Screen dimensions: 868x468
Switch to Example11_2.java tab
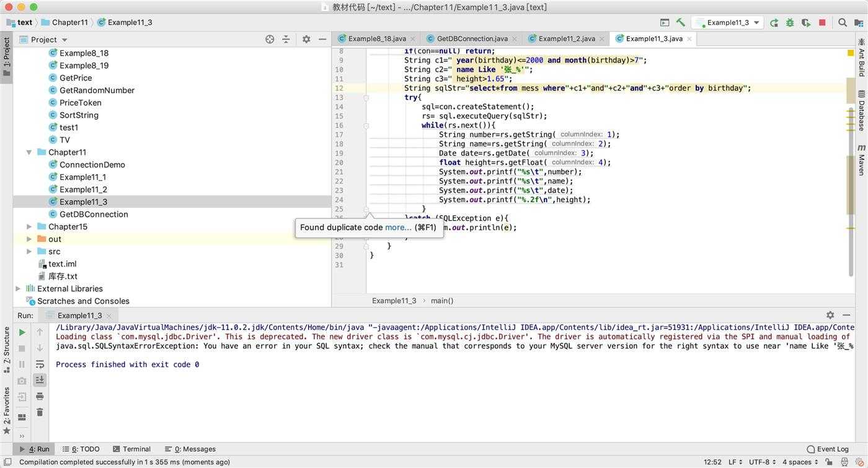click(567, 38)
